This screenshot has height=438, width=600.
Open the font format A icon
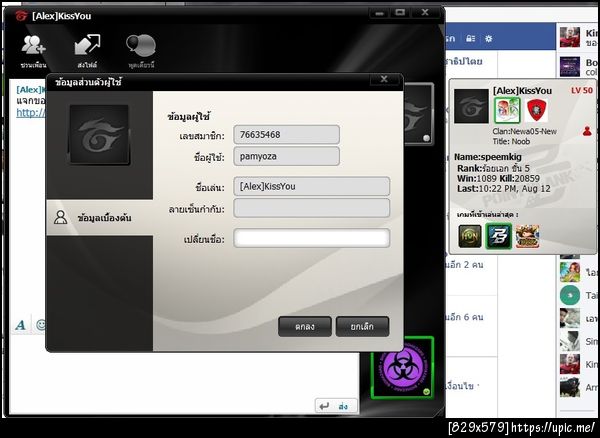(20, 325)
